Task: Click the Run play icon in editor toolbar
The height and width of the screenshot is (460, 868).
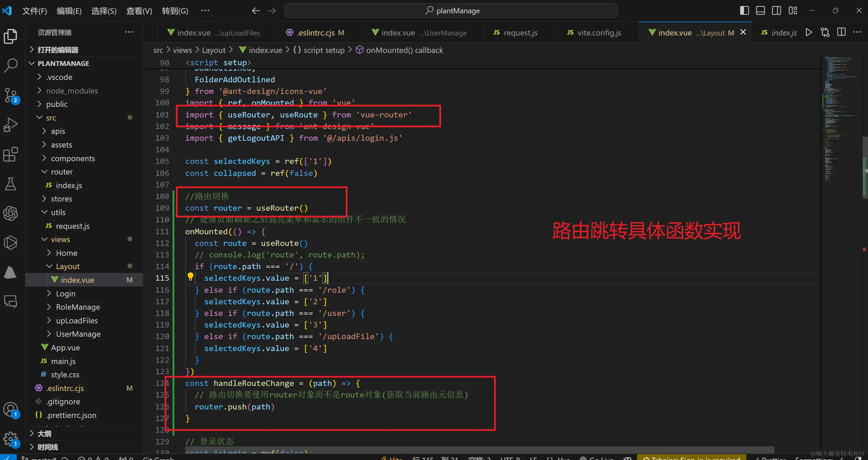Action: (x=809, y=32)
